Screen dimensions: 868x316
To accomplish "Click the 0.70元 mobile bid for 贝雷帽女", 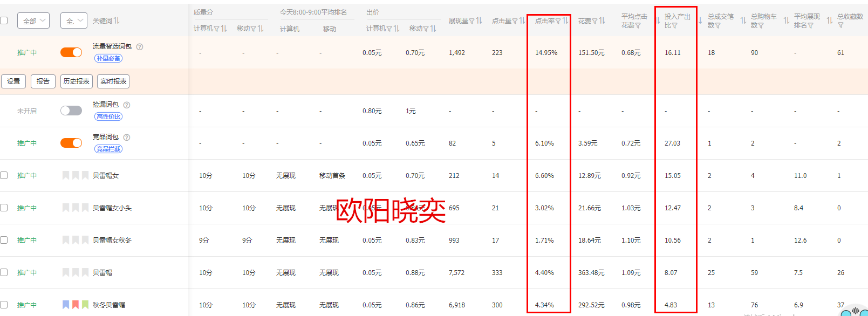I will 415,176.
